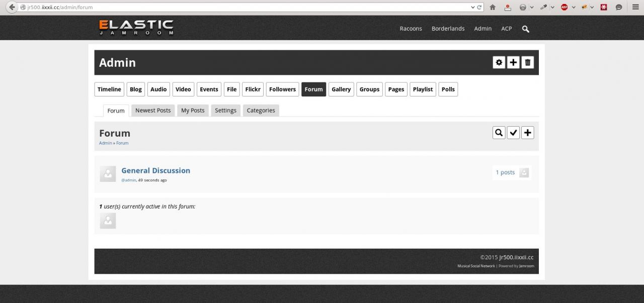The image size is (644, 303).
Task: Open ACP in top navigation
Action: [x=507, y=29]
